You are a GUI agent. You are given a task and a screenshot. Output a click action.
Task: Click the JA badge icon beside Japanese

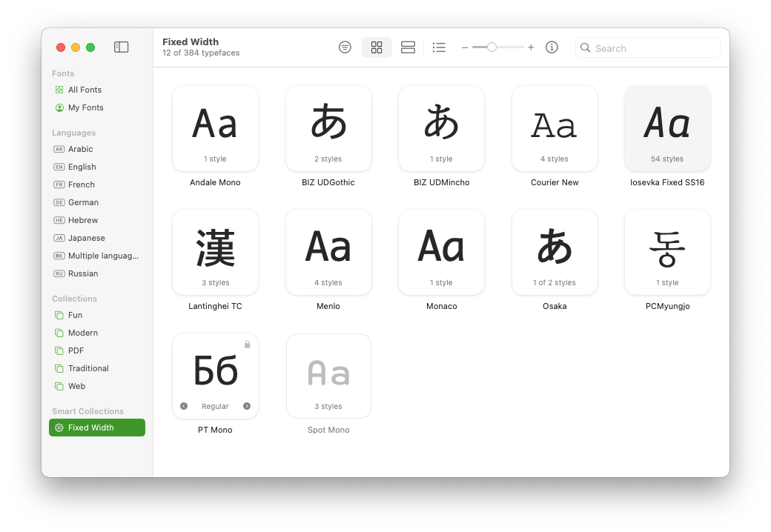click(x=59, y=239)
